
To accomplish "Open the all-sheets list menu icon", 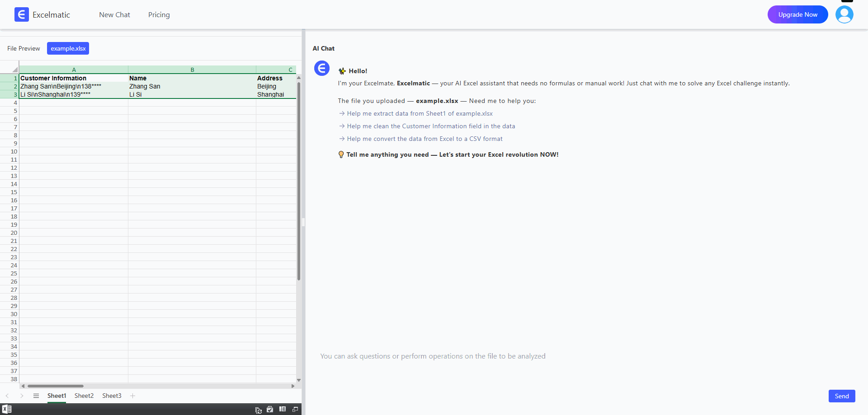I will coord(36,396).
